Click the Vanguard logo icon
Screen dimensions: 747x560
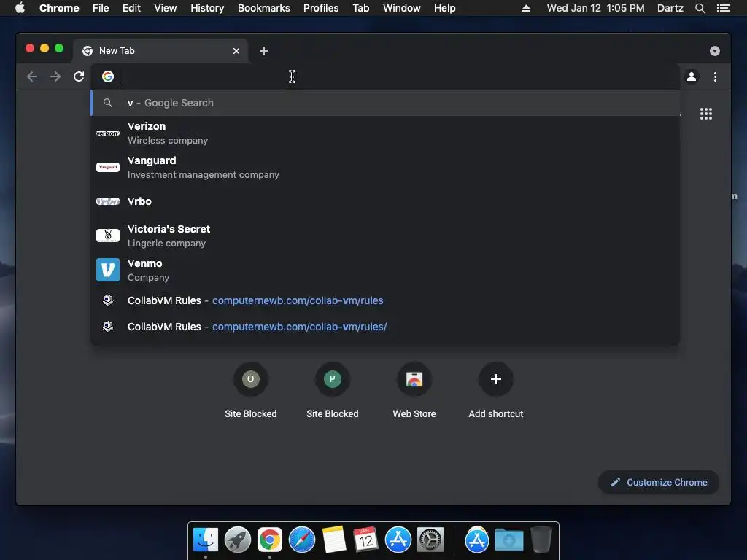point(108,167)
